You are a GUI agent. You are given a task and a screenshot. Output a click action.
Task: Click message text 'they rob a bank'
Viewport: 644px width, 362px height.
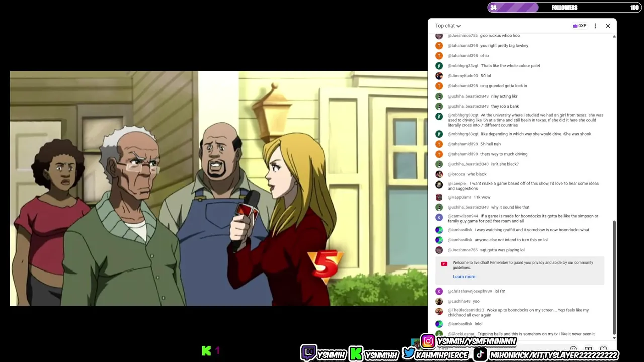pyautogui.click(x=505, y=106)
